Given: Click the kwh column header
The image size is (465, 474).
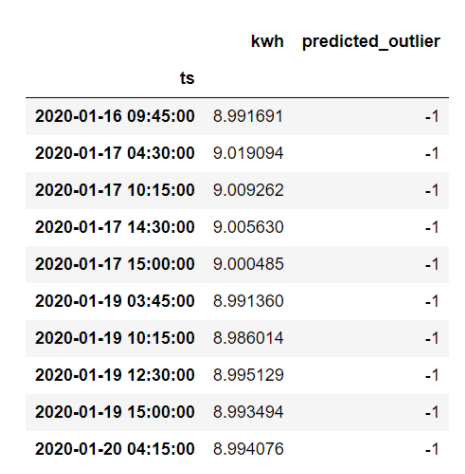Looking at the screenshot, I should (267, 41).
